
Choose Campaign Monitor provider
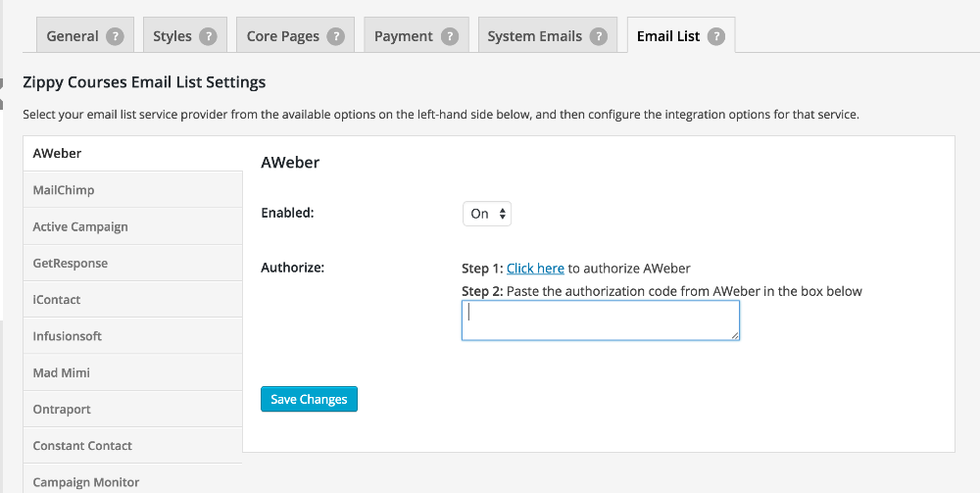pos(132,480)
